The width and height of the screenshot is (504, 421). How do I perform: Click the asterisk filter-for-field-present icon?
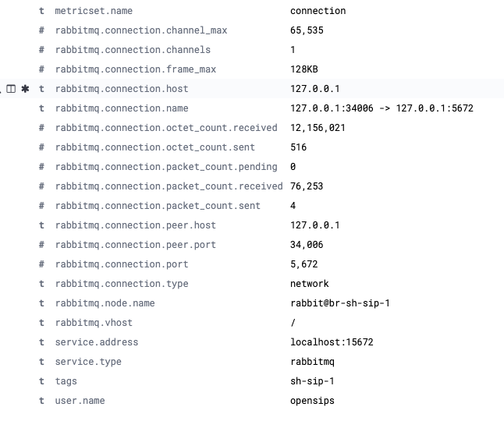(25, 89)
